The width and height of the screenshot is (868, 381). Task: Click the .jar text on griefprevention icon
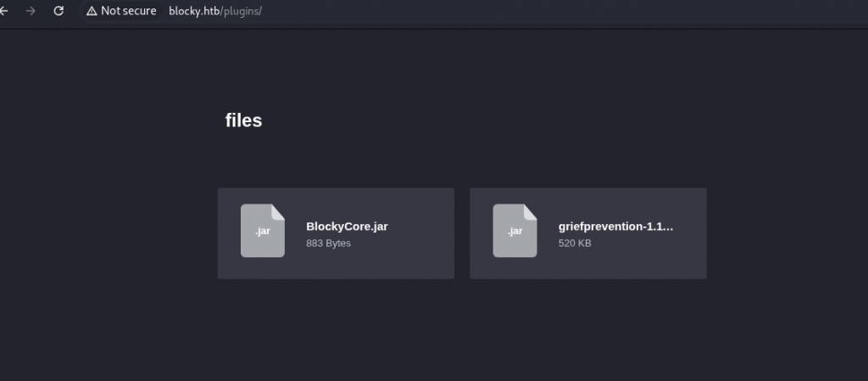click(515, 231)
